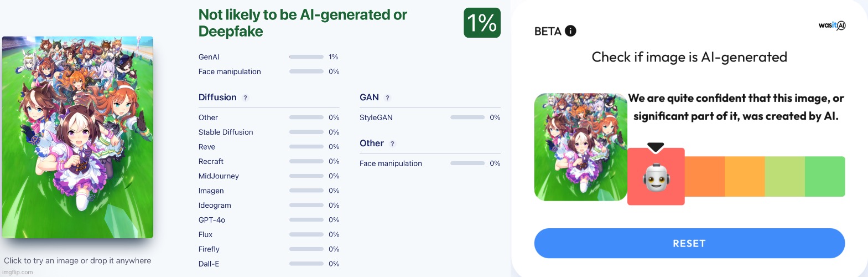Click the BETA info icon

coord(570,31)
